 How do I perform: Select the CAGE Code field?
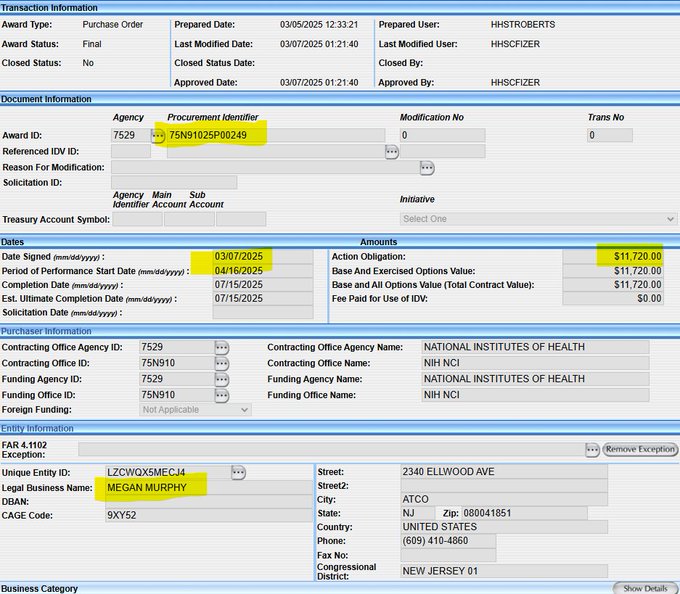208,516
